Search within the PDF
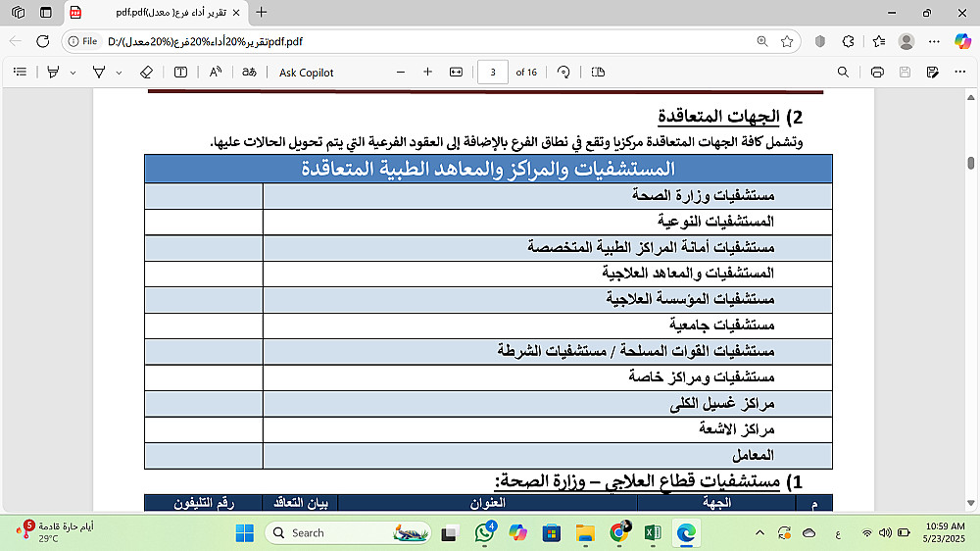Screen dimensions: 980x551 click(x=843, y=73)
